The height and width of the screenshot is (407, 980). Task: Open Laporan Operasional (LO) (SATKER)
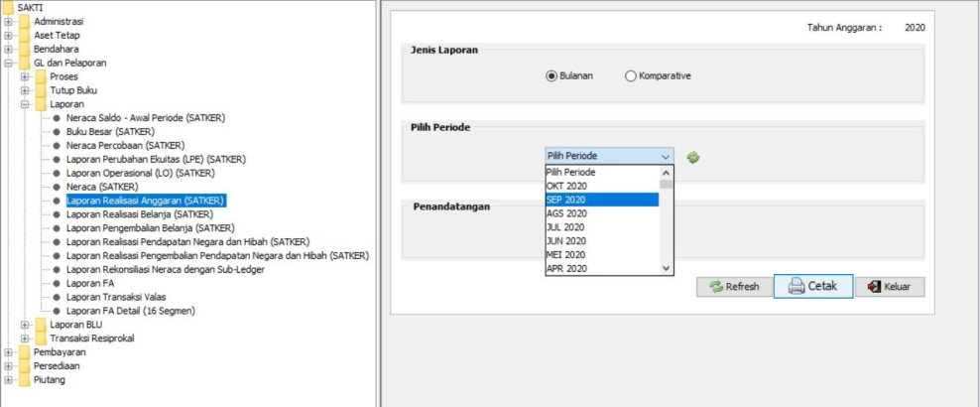(x=140, y=173)
